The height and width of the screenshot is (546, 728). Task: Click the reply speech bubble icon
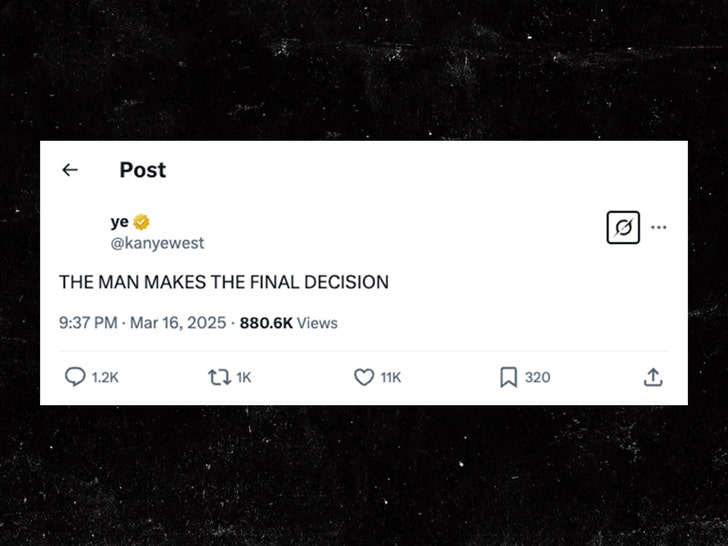click(x=75, y=377)
